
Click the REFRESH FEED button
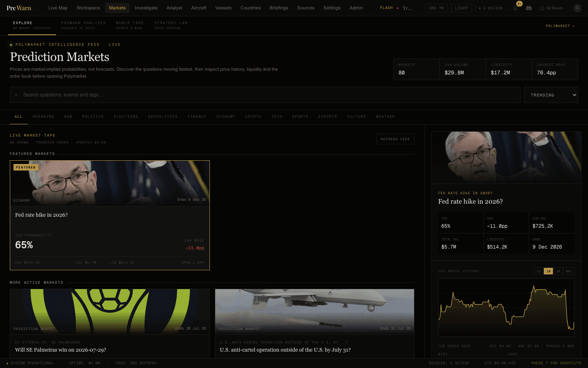pyautogui.click(x=395, y=139)
